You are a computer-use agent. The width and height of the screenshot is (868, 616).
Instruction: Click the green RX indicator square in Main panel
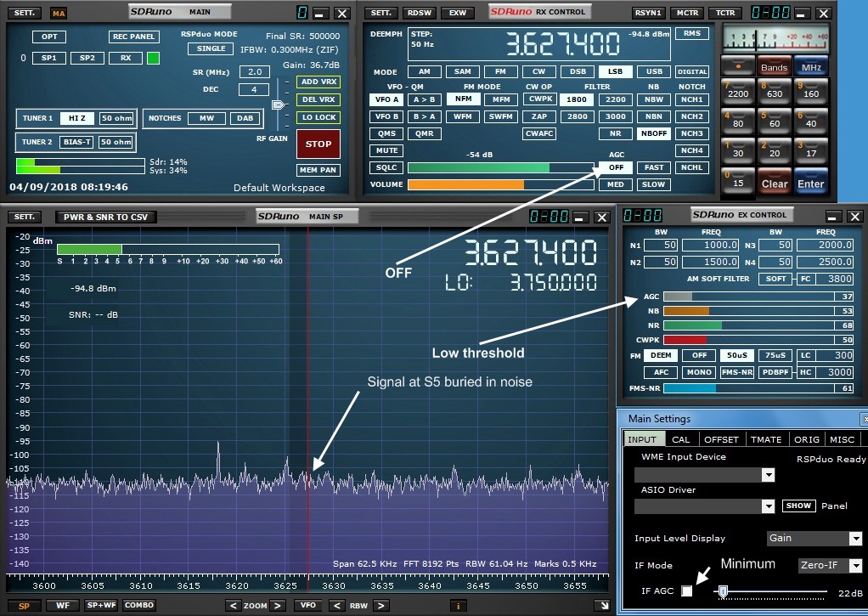pyautogui.click(x=154, y=58)
